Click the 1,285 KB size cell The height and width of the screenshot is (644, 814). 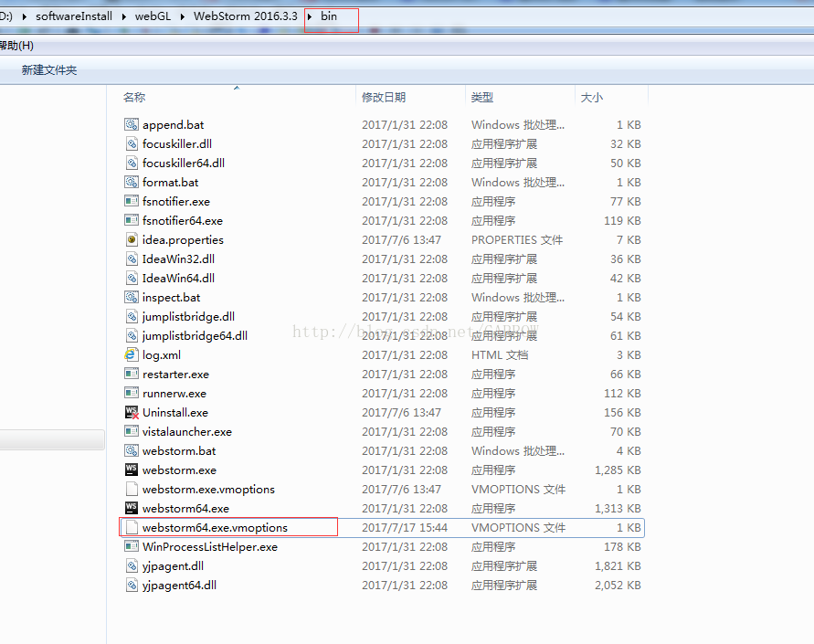coord(618,470)
